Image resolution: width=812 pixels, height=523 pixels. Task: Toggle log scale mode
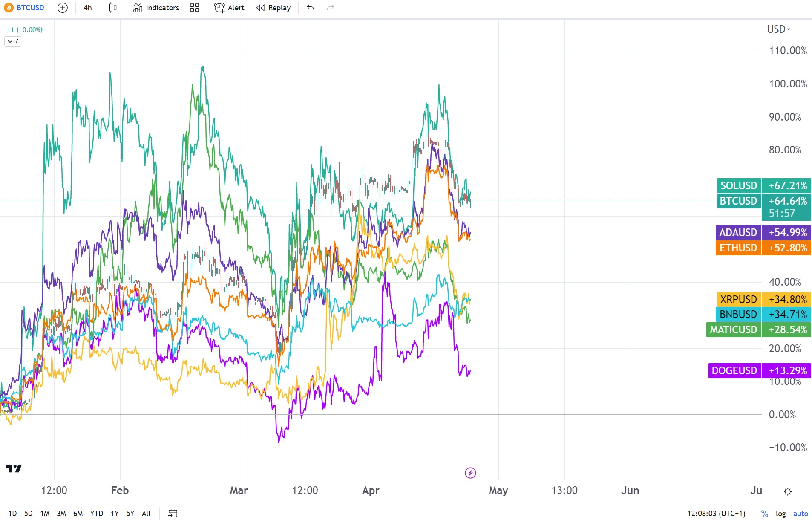(x=780, y=514)
